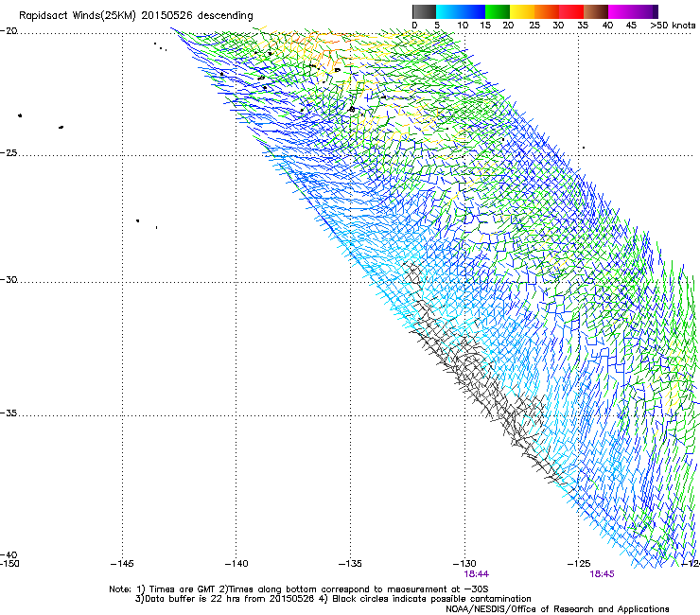
Task: Click the longitude label -140
Action: (236, 564)
